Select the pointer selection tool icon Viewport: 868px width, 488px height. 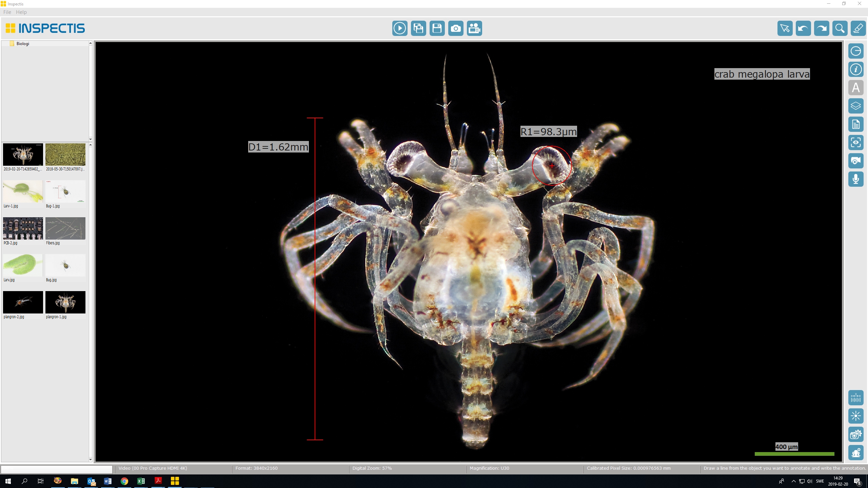click(785, 28)
